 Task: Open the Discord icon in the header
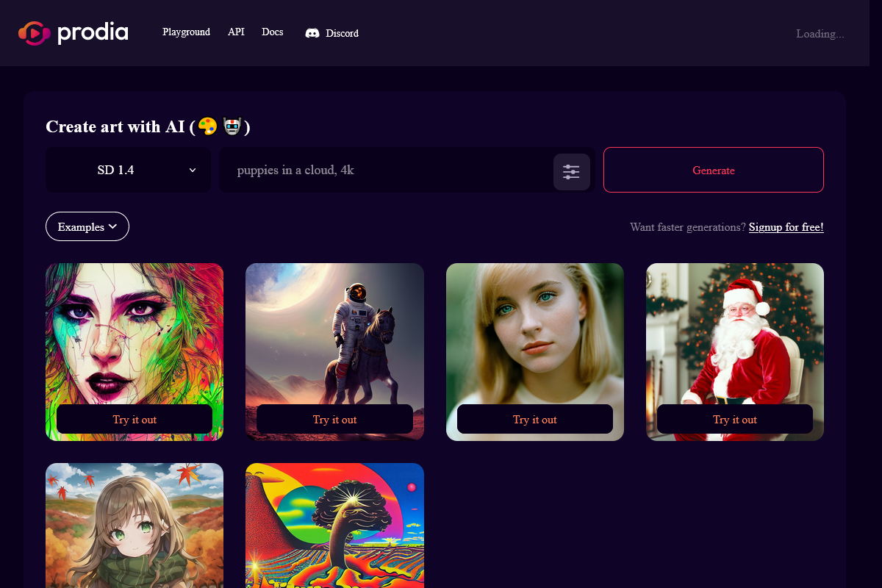pos(312,32)
